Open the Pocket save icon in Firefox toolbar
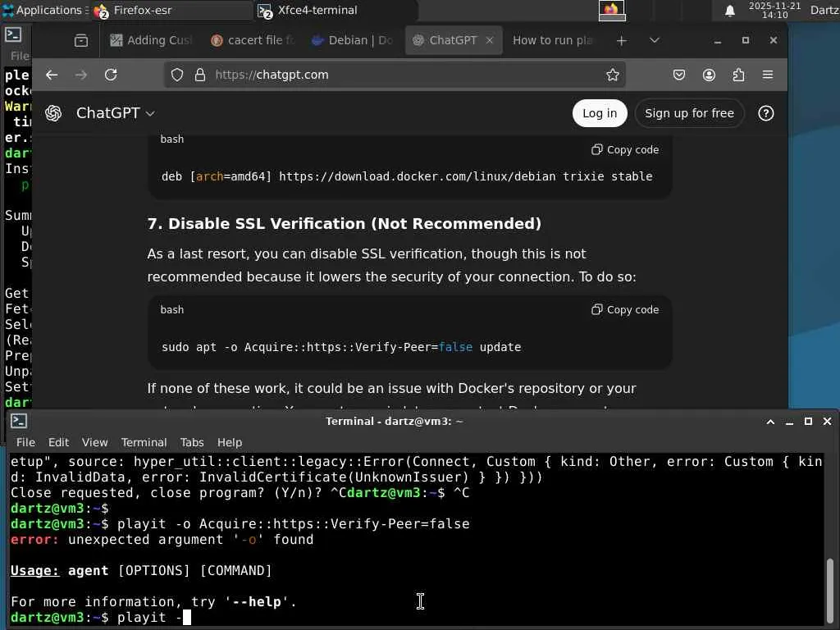 pyautogui.click(x=678, y=75)
